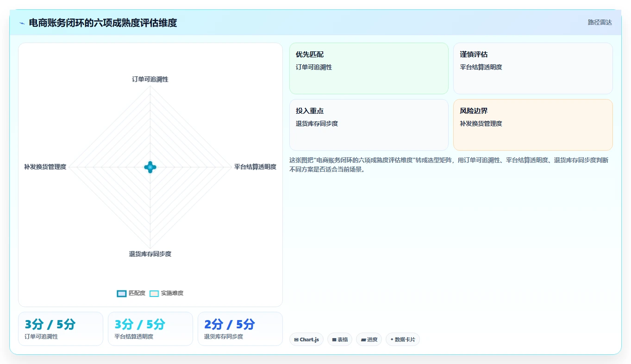Click the 退货库存同步度 radar axis label

pos(150,254)
